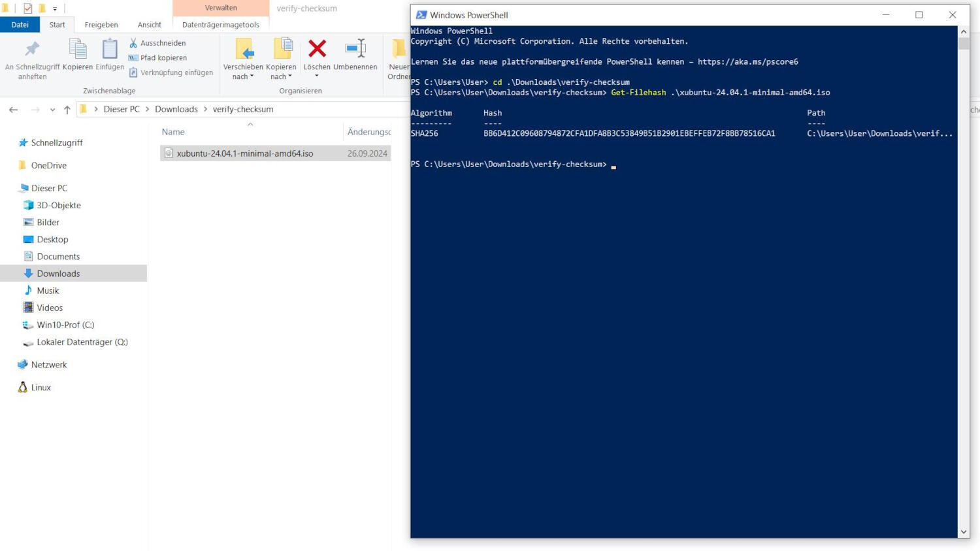The width and height of the screenshot is (980, 551).
Task: Open Linux in navigation pane
Action: point(41,387)
